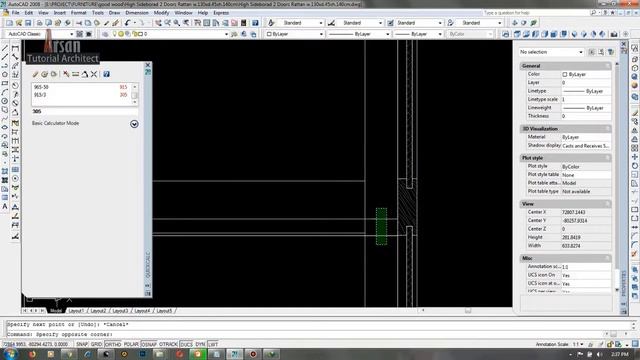Screen dimensions: 640x360
Task: Click the Save icon in toolbar
Action: (28, 23)
